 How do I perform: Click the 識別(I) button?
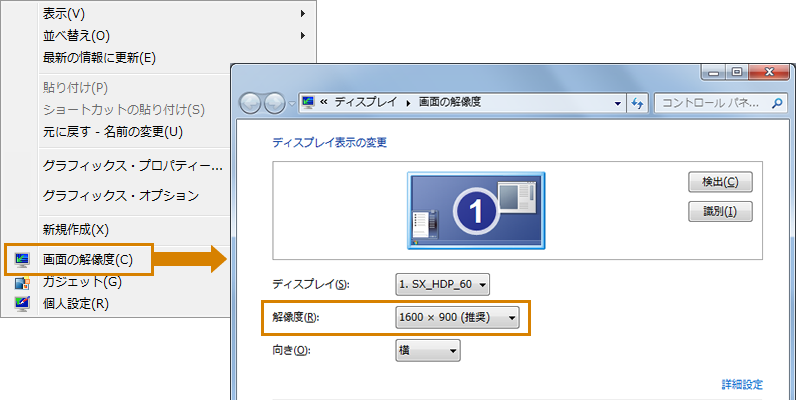click(x=720, y=211)
